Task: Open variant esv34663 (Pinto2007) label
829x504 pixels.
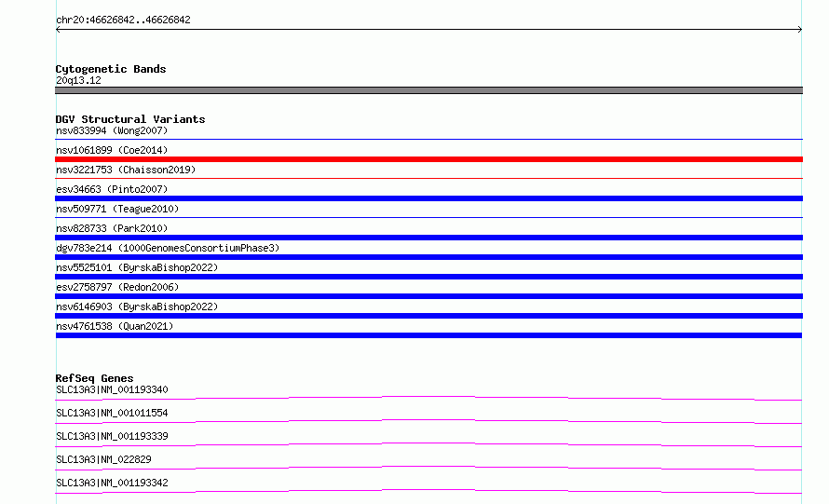Action: (112, 189)
